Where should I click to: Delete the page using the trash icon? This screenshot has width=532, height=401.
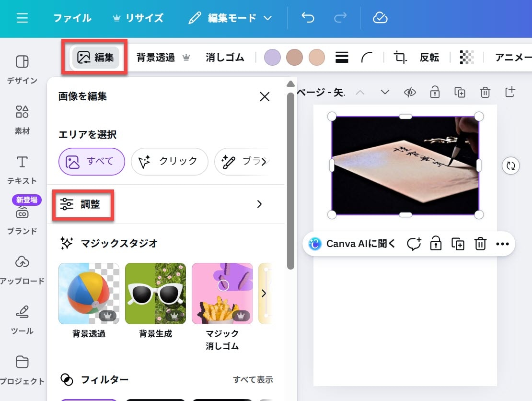pos(485,92)
